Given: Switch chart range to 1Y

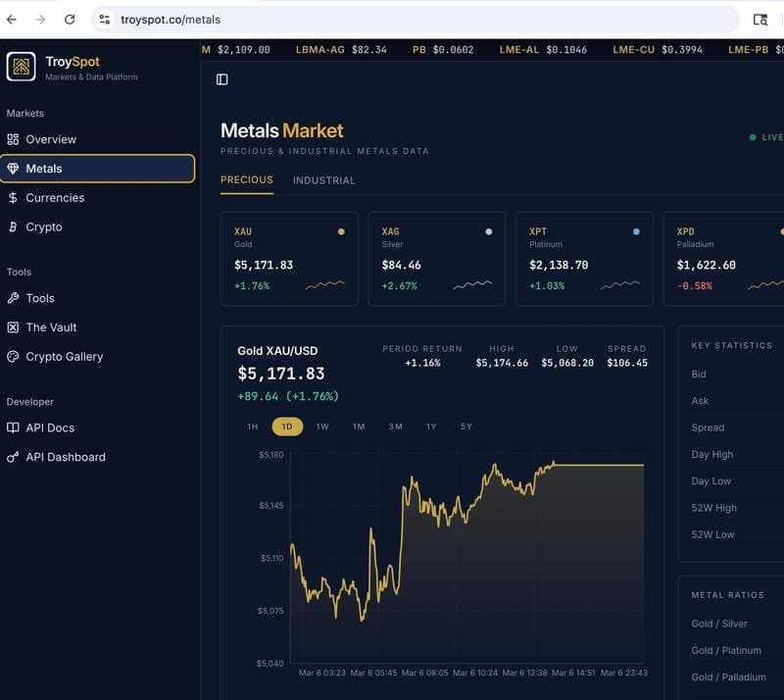Looking at the screenshot, I should 432,426.
